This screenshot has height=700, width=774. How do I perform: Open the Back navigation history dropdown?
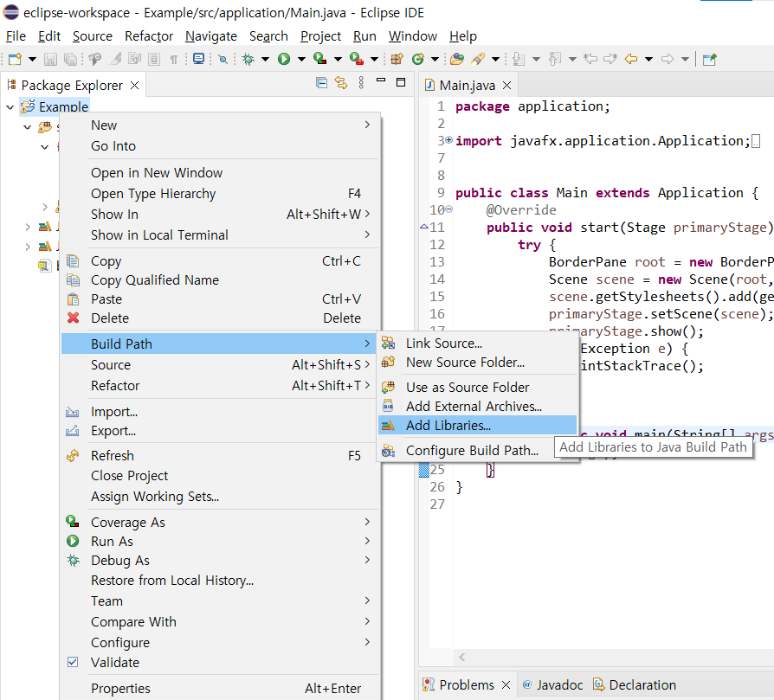tap(649, 59)
